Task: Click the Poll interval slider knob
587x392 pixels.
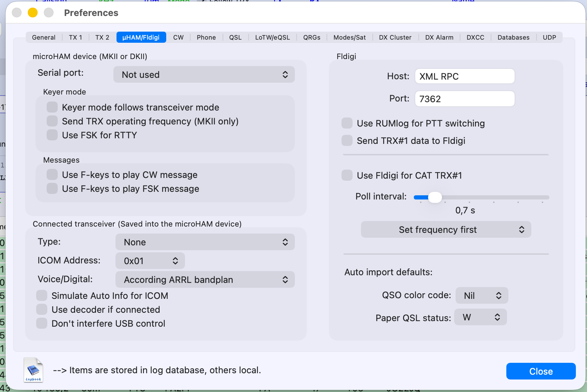Action: [x=435, y=197]
